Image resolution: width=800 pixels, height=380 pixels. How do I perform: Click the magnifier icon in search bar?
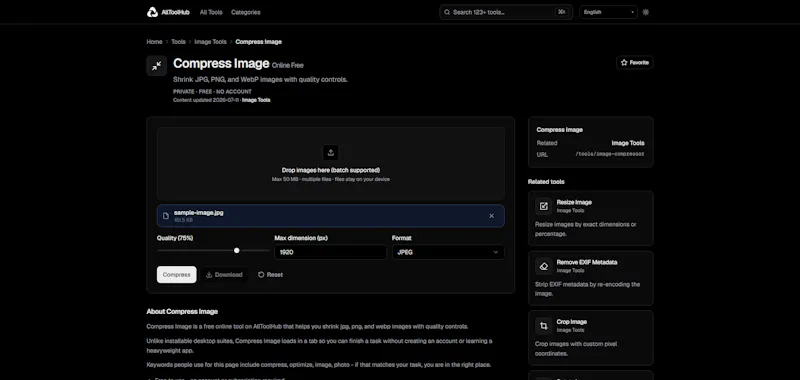pos(447,12)
